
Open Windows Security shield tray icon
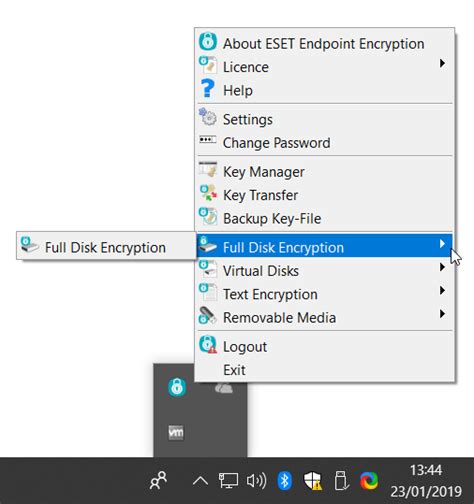[x=312, y=481]
